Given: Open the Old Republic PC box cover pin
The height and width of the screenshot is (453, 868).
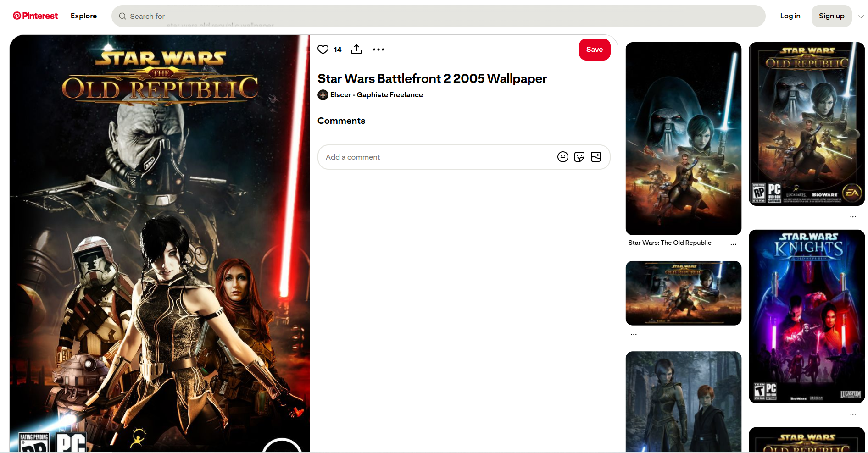Looking at the screenshot, I should [807, 124].
